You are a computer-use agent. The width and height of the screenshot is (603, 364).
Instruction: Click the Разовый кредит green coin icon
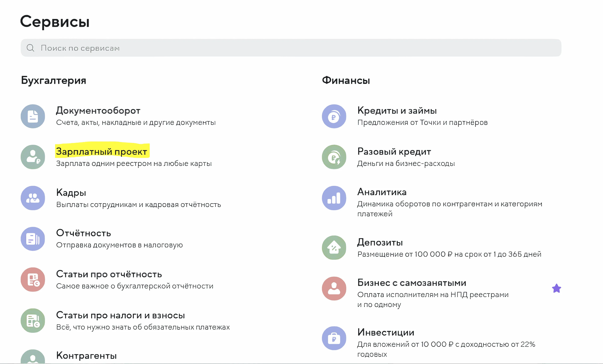click(334, 157)
